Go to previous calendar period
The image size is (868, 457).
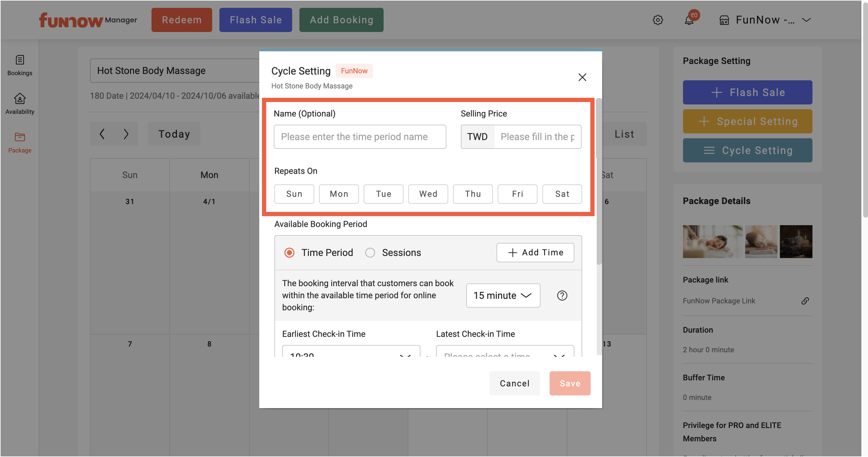point(102,134)
